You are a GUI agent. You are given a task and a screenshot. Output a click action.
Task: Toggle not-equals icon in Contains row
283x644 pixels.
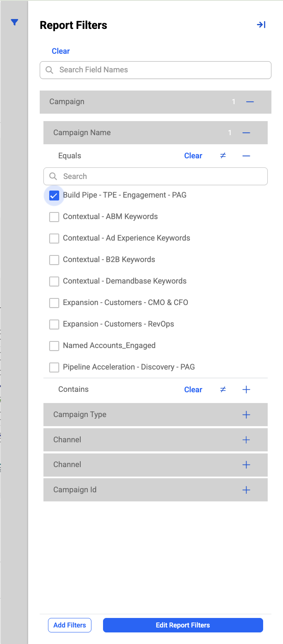[223, 389]
